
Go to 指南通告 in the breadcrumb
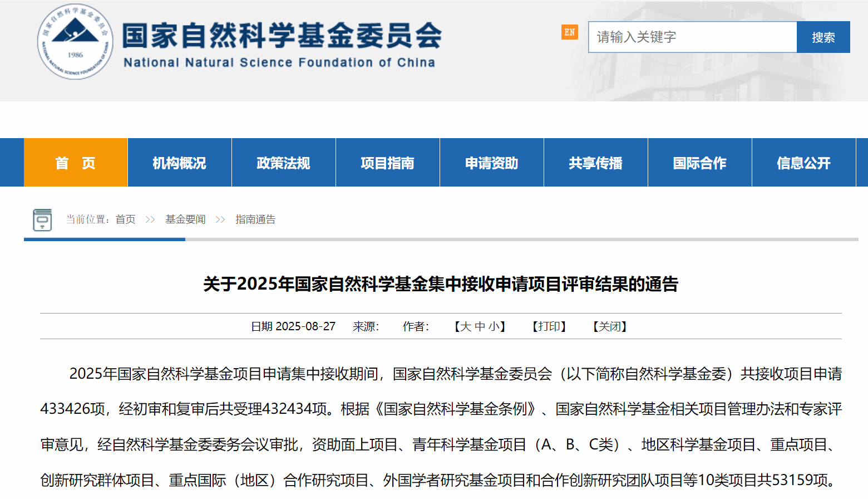(x=255, y=219)
